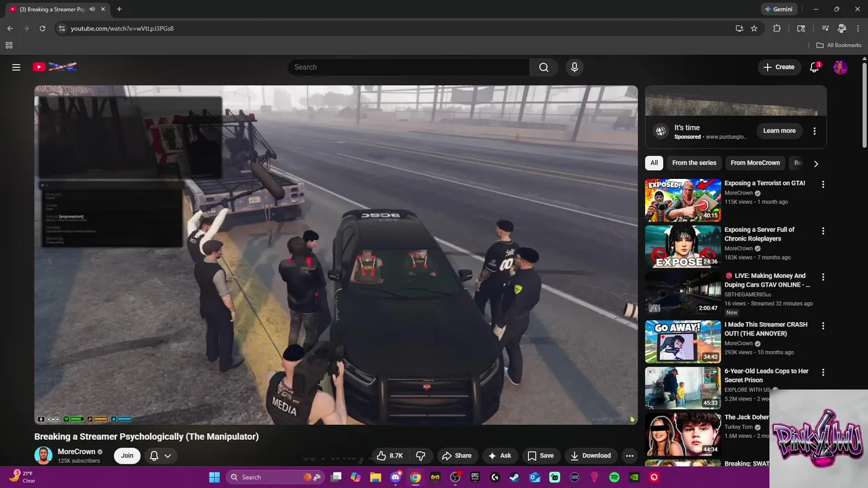Screen dimensions: 868x488
Task: Reload the page in Chrome
Action: (x=42, y=28)
